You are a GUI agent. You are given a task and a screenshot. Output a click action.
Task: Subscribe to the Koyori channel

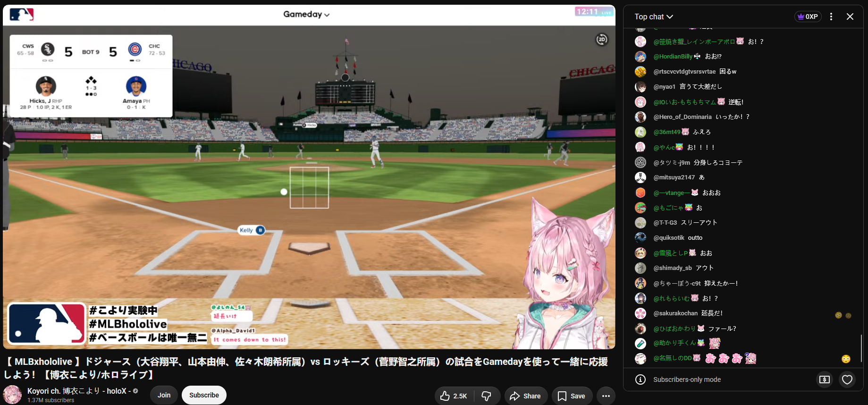(204, 395)
